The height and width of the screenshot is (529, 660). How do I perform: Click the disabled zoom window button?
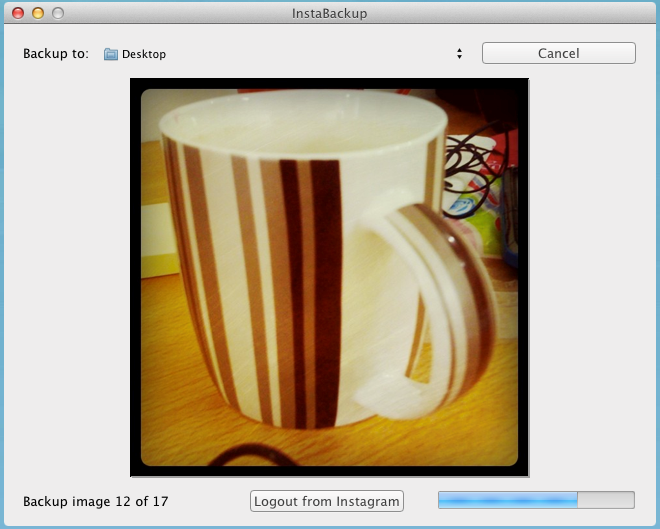(58, 13)
